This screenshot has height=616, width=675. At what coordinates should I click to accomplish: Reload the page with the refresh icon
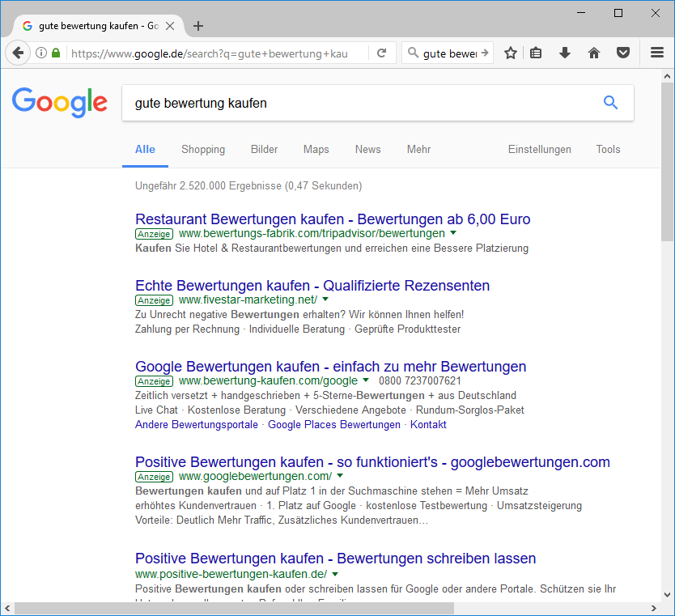[x=381, y=53]
